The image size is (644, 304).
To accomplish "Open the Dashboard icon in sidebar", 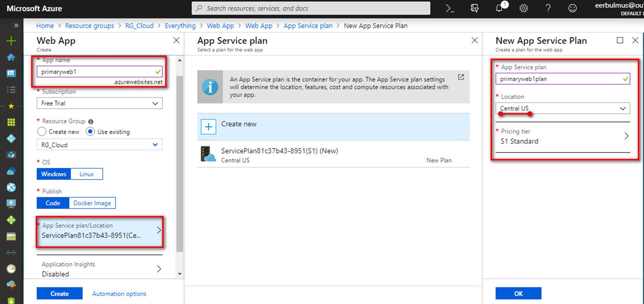I will point(11,73).
